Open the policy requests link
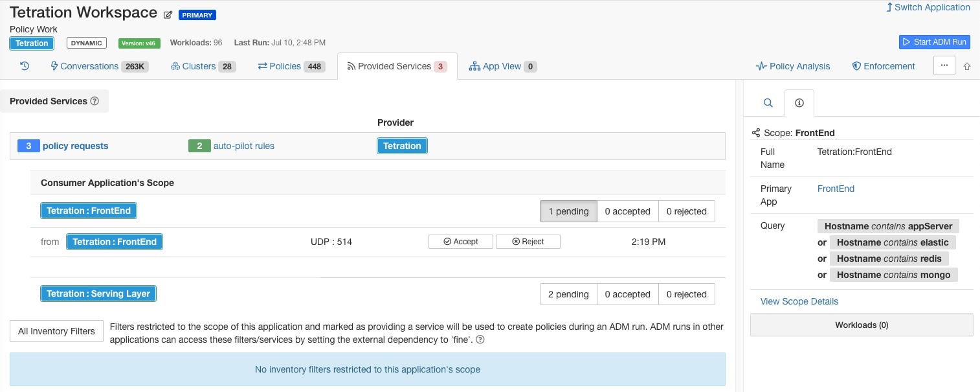Image resolution: width=980 pixels, height=392 pixels. [x=75, y=146]
